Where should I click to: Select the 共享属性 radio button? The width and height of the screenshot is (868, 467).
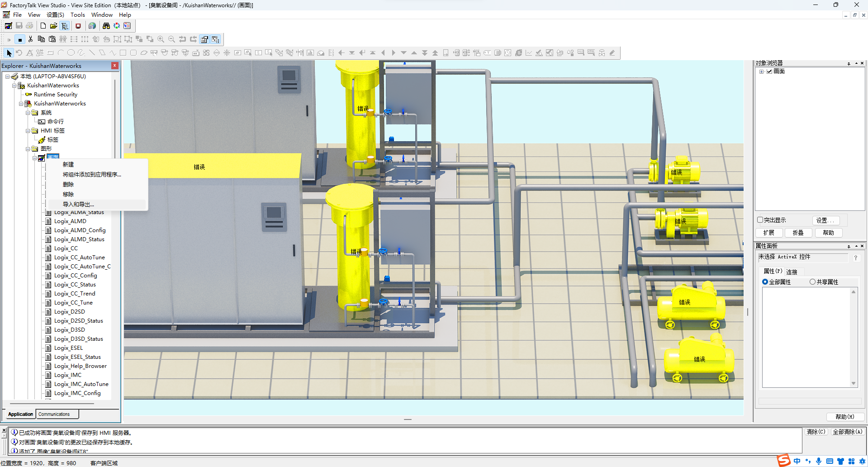click(x=812, y=282)
